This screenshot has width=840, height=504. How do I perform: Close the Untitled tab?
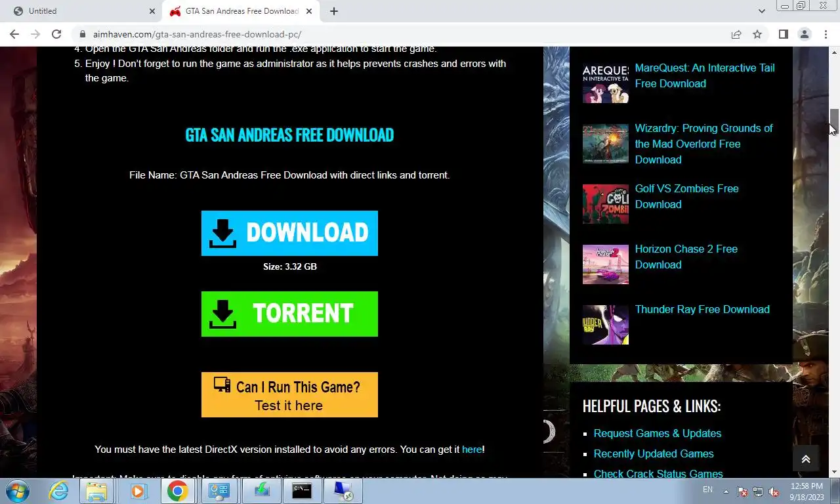tap(152, 11)
